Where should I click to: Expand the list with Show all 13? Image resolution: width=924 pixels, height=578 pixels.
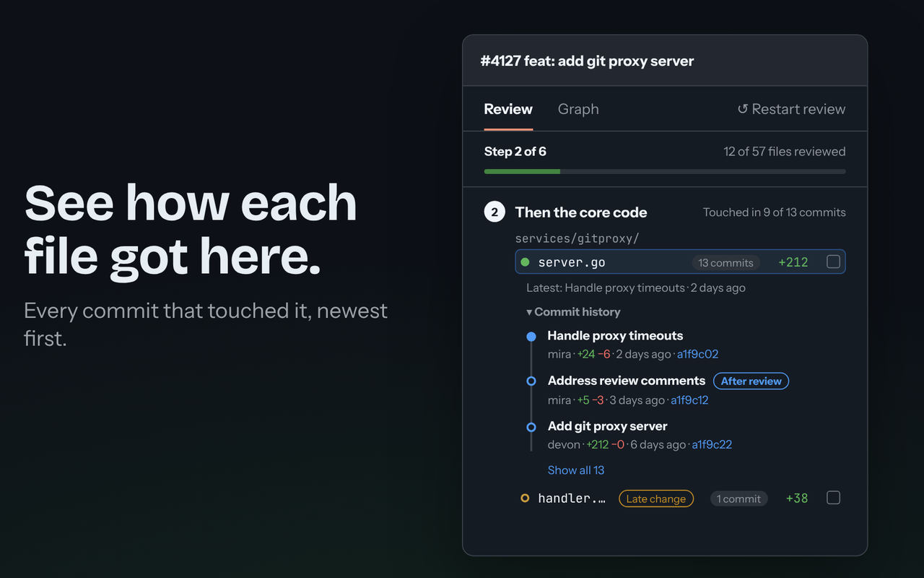pyautogui.click(x=576, y=470)
